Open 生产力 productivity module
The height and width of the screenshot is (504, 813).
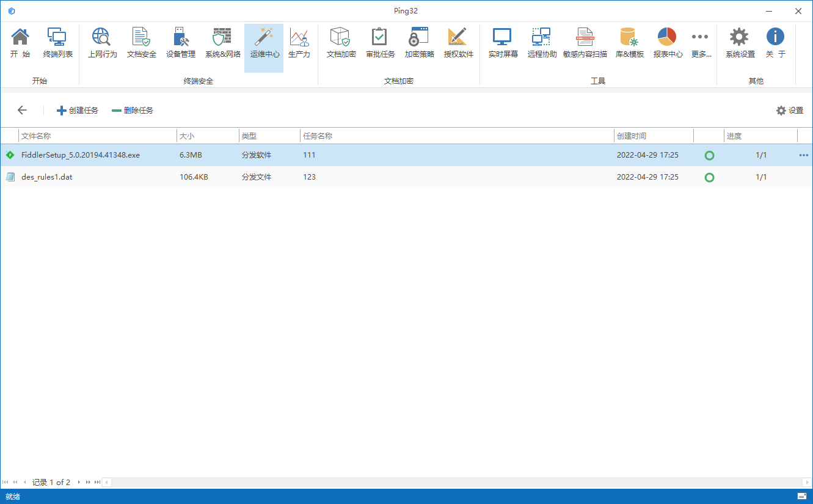299,43
